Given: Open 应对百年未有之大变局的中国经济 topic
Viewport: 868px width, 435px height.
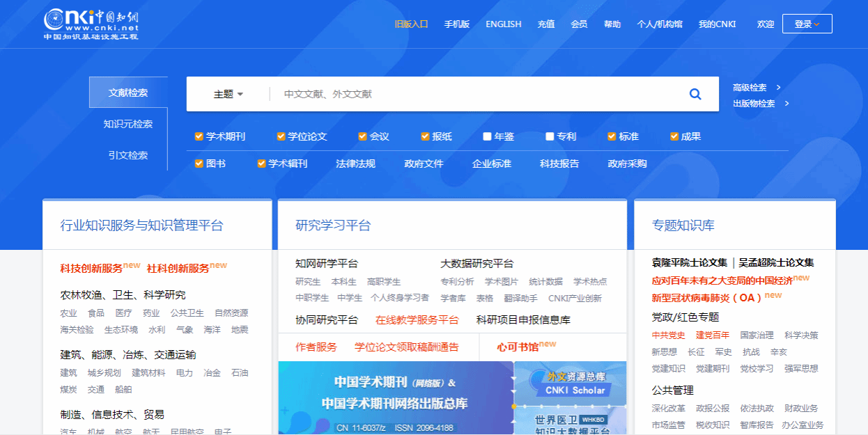Looking at the screenshot, I should point(722,280).
